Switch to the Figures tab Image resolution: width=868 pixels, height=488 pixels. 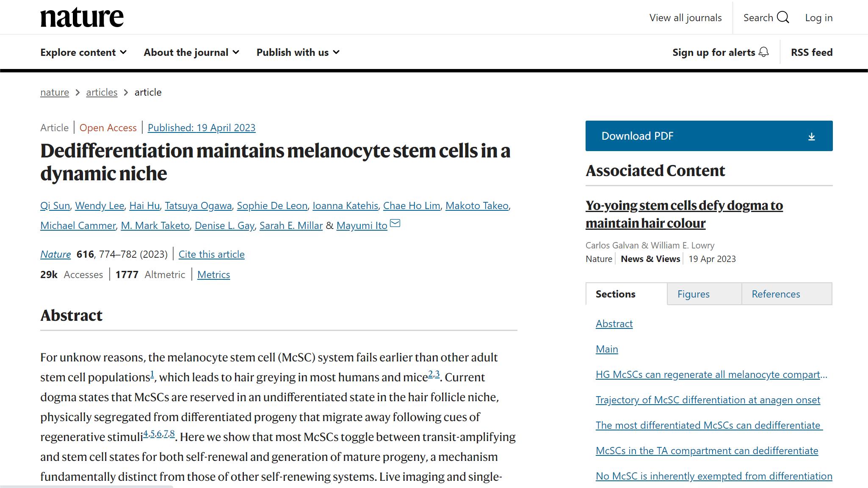pyautogui.click(x=693, y=294)
